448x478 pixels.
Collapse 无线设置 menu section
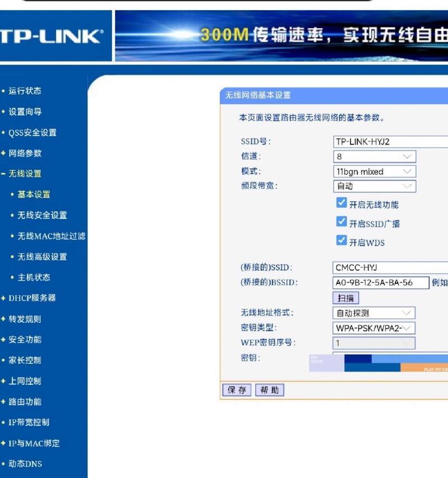point(25,174)
